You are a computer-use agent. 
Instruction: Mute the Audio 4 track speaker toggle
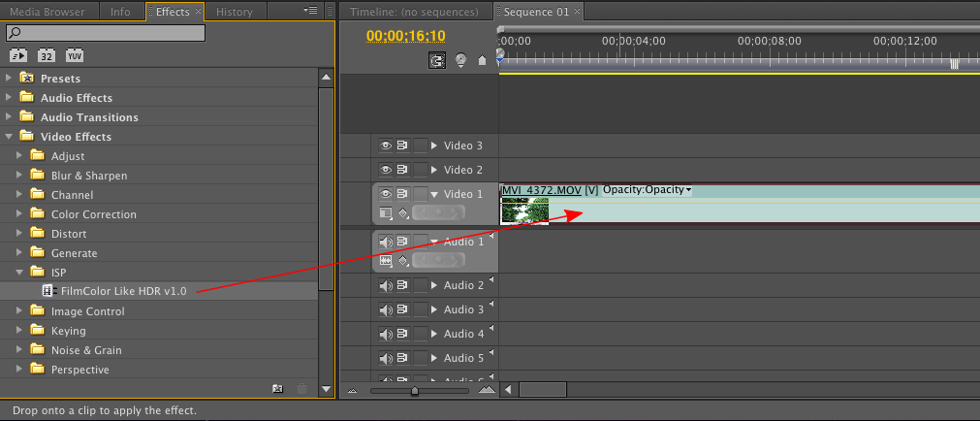(x=386, y=334)
